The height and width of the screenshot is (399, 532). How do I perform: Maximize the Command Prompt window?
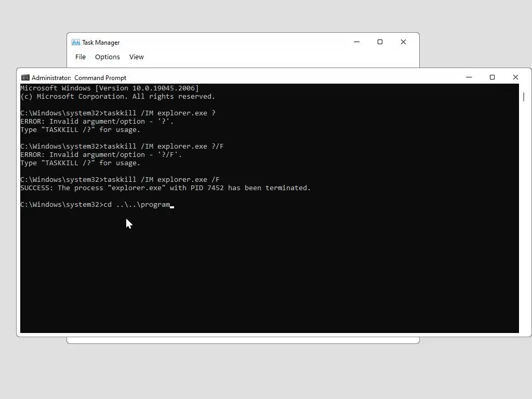pos(493,77)
